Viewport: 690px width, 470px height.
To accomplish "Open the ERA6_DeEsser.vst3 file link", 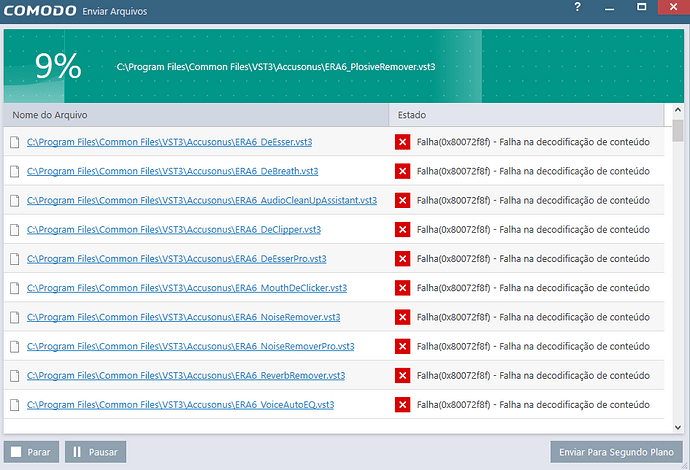I will click(x=169, y=142).
